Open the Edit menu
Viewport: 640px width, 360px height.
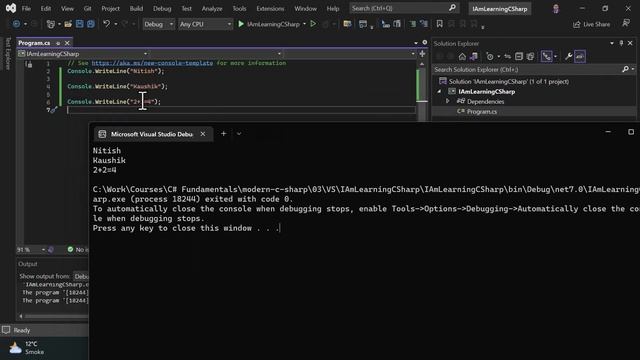point(46,8)
